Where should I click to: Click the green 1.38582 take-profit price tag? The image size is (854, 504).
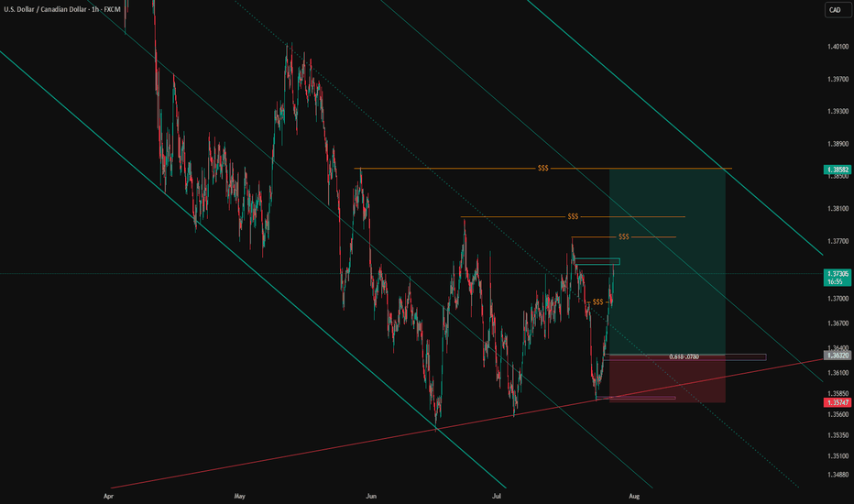[x=838, y=170]
